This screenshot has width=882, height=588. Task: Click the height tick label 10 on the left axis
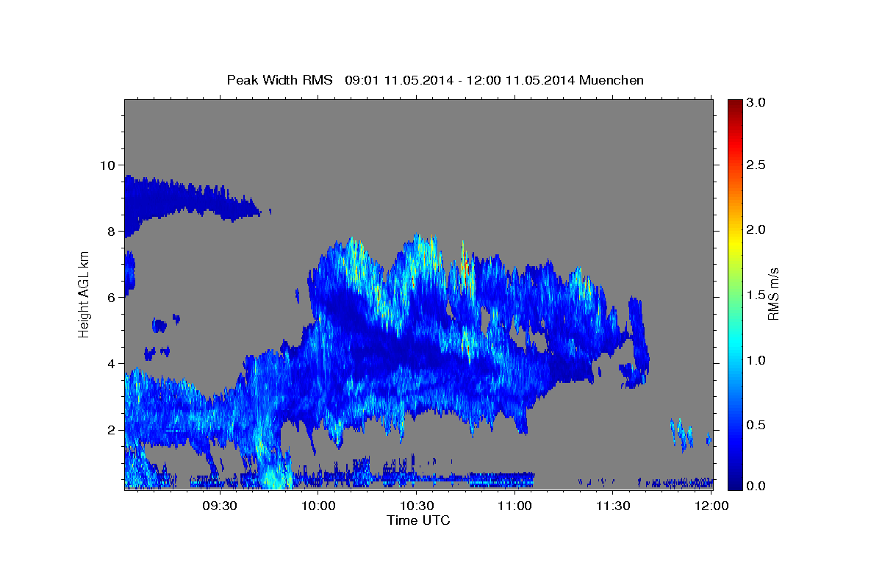tap(108, 165)
